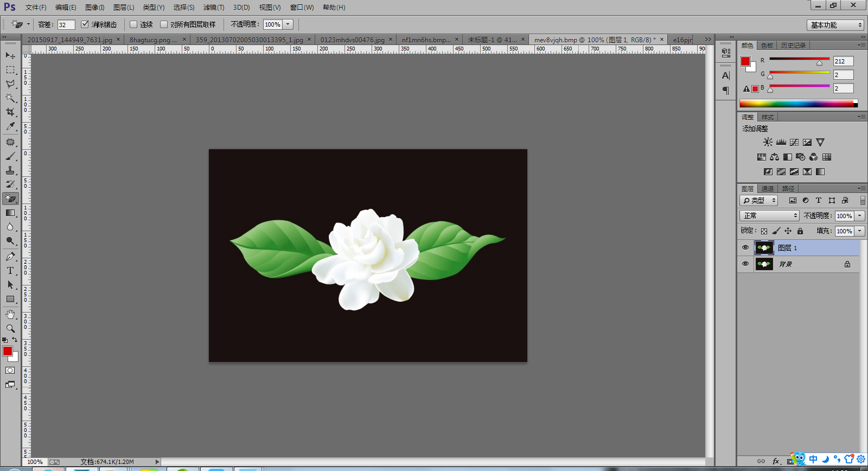Open the layer opacity 不透明度 dropdown

point(860,216)
